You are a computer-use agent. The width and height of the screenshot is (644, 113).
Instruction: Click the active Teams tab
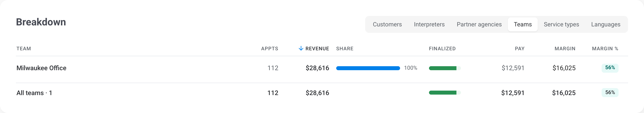tap(523, 24)
